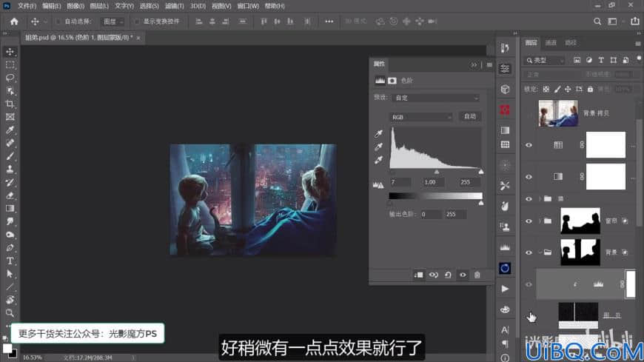This screenshot has height=362, width=644.
Task: Switch to the 通道 tab
Action: click(551, 43)
